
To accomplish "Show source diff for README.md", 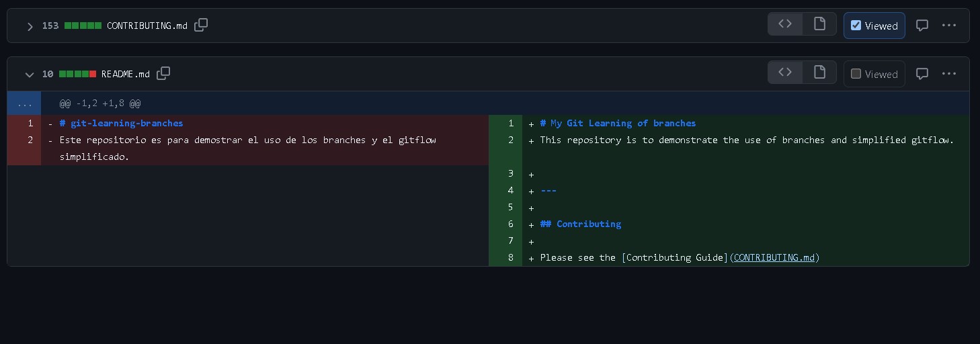I will (x=785, y=73).
